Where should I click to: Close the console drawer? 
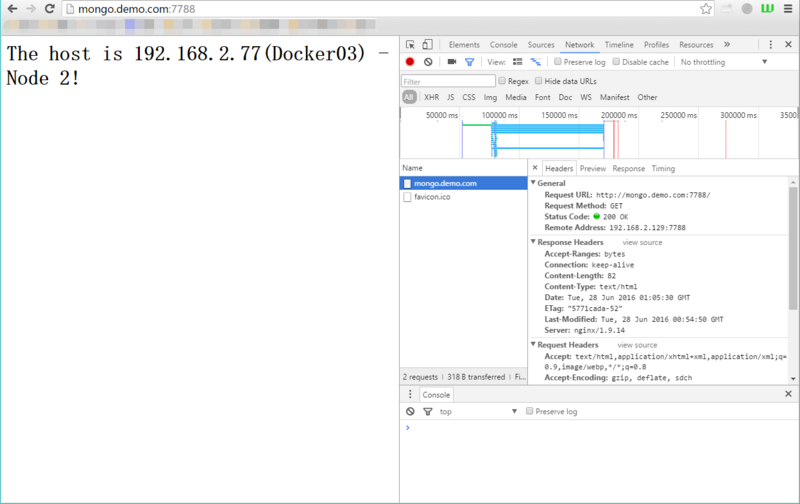pos(788,394)
